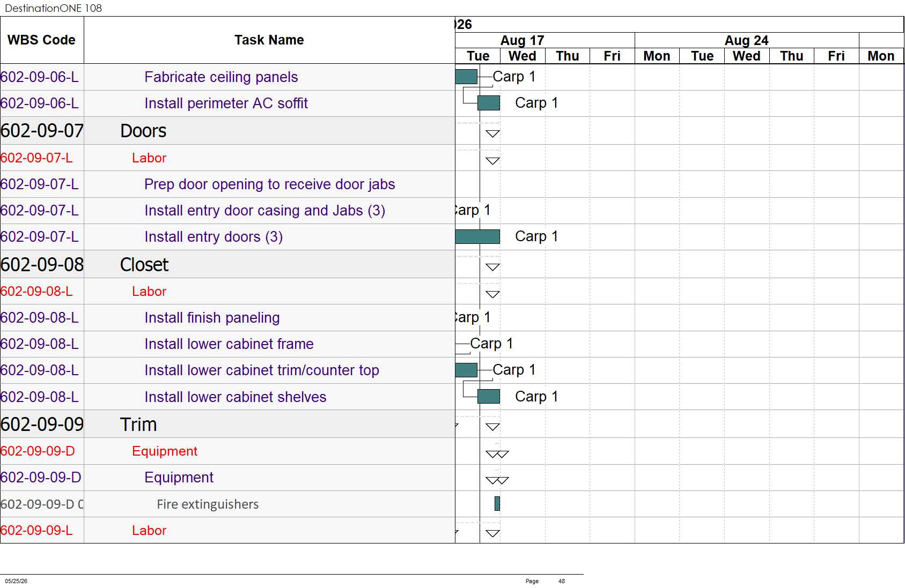The image size is (905, 588).
Task: Click the 05/25/26 footer date
Action: point(16,581)
